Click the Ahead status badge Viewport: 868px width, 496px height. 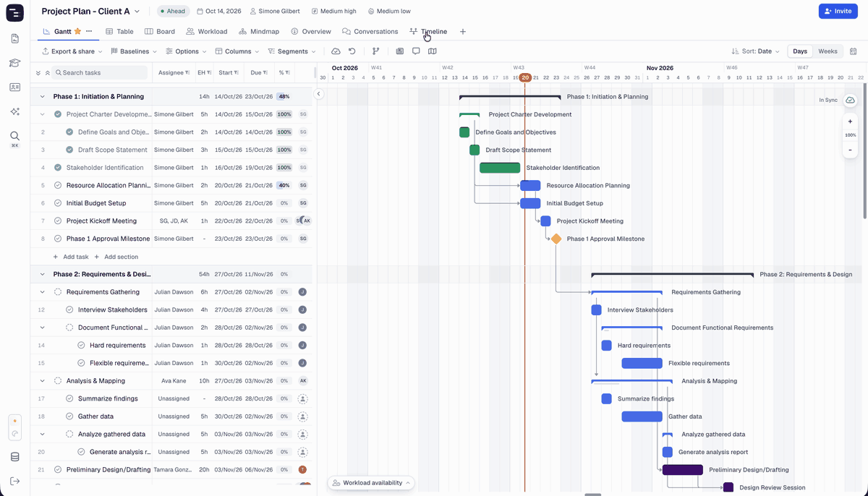coord(172,12)
